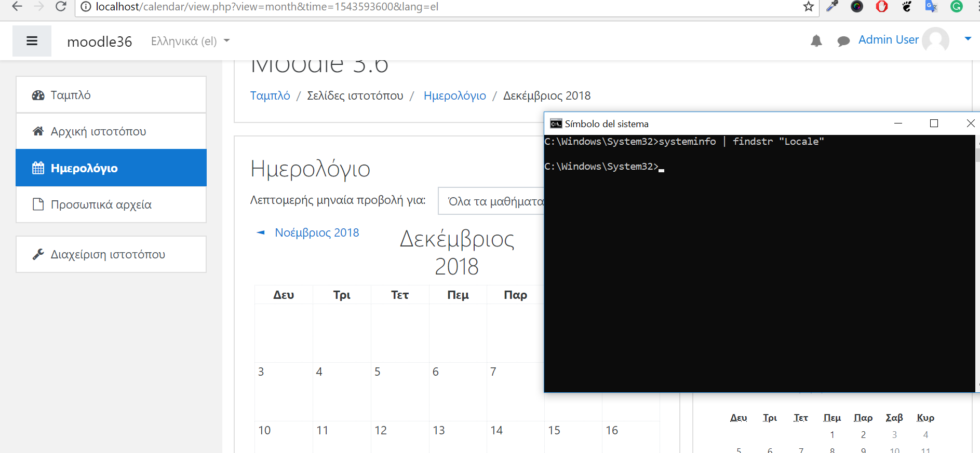Open the Όλα τα μαθήματα course selector
Image resolution: width=980 pixels, height=453 pixels.
(491, 201)
